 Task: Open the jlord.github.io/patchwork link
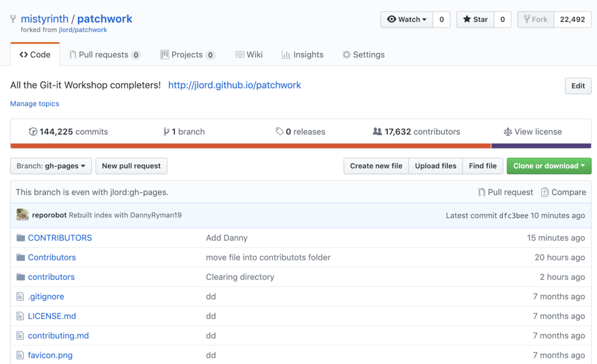click(234, 85)
